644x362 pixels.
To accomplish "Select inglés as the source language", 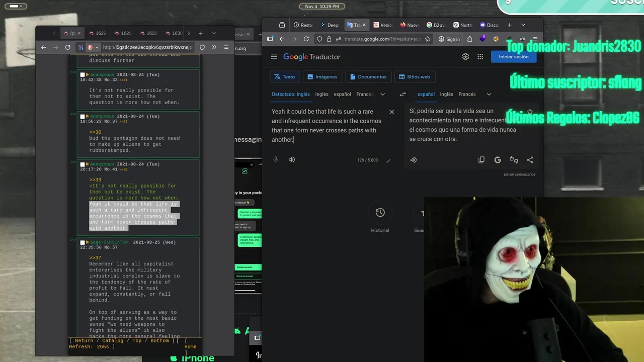I will point(321,94).
